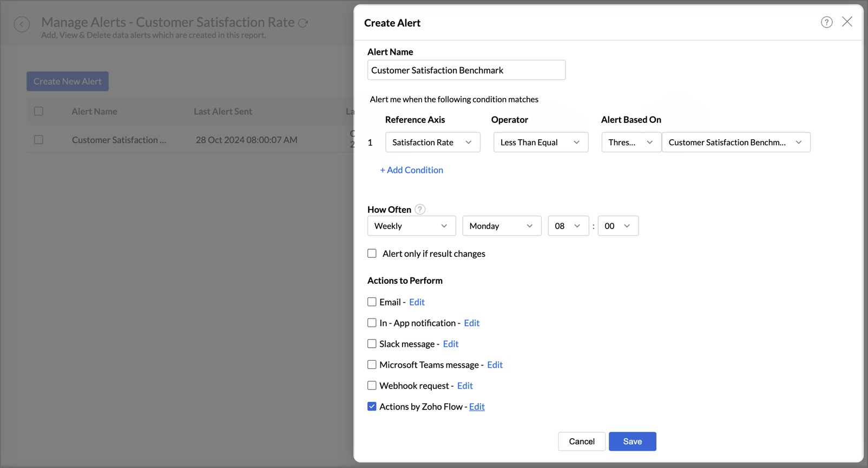868x468 pixels.
Task: Change the Monday day dropdown
Action: point(501,226)
